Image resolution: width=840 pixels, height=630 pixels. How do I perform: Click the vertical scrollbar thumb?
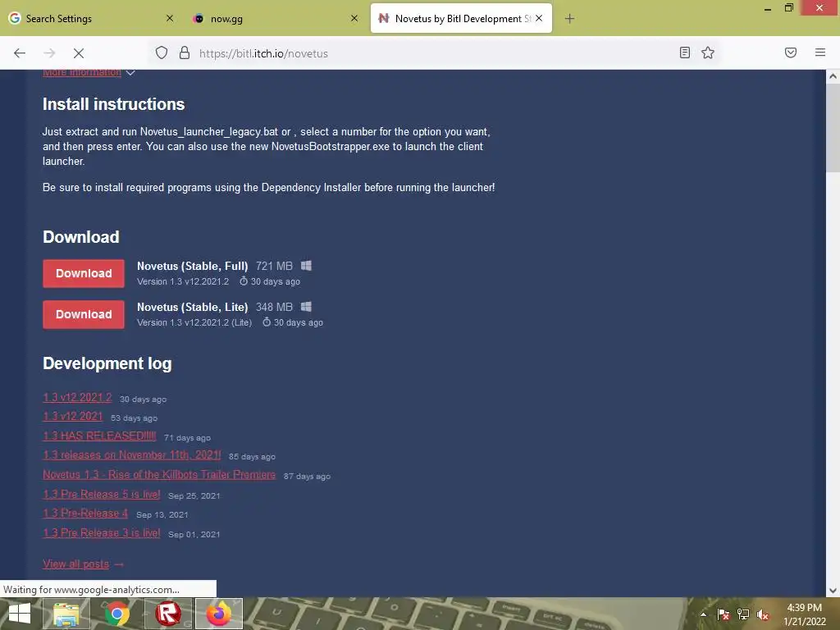pos(833,127)
